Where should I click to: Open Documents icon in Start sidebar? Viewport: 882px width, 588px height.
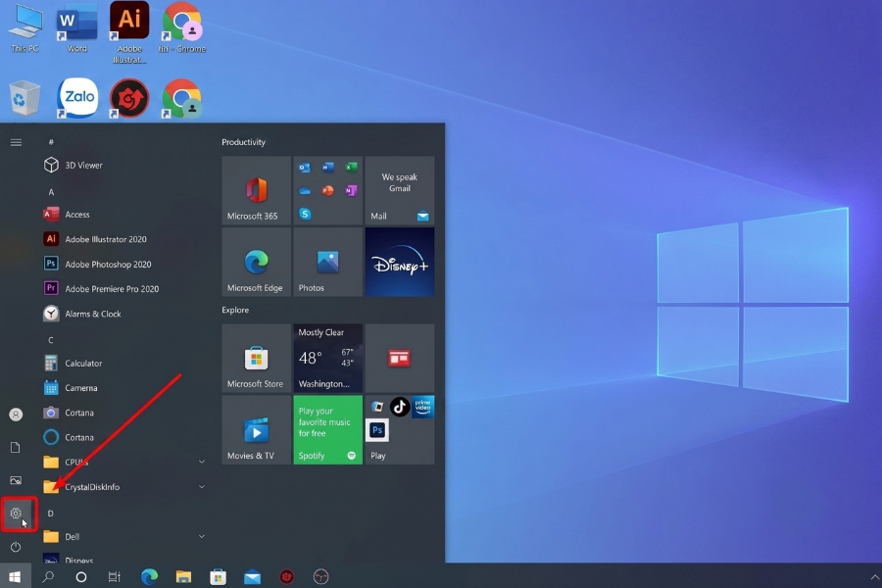click(x=16, y=447)
